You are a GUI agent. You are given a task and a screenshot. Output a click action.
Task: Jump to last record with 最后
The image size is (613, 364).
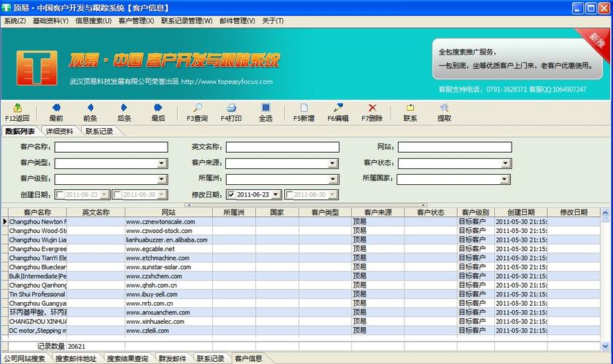pyautogui.click(x=158, y=113)
